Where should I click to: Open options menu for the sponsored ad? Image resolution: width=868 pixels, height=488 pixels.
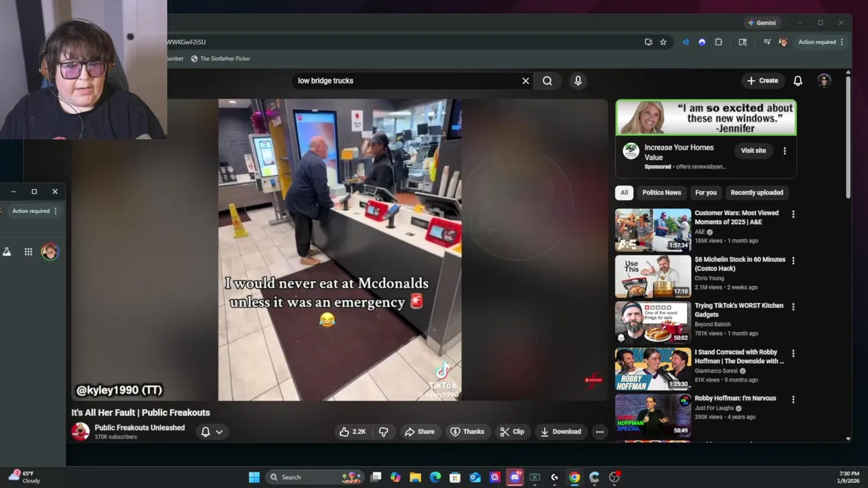(x=785, y=151)
